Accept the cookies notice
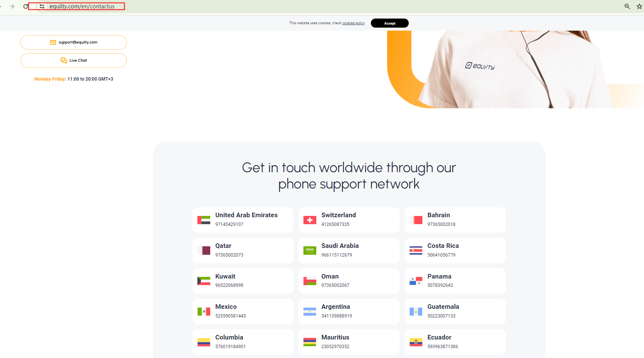644x358 pixels. (x=390, y=23)
